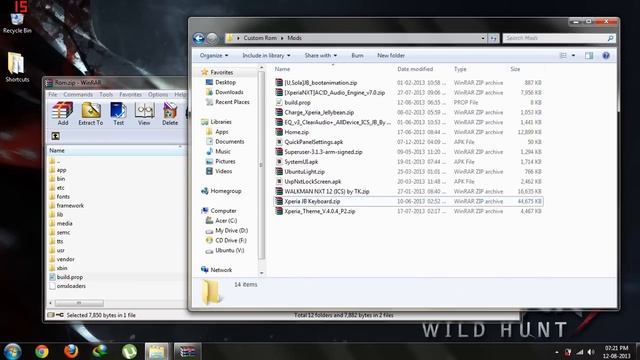Click the search magnifier icon

pyautogui.click(x=610, y=38)
